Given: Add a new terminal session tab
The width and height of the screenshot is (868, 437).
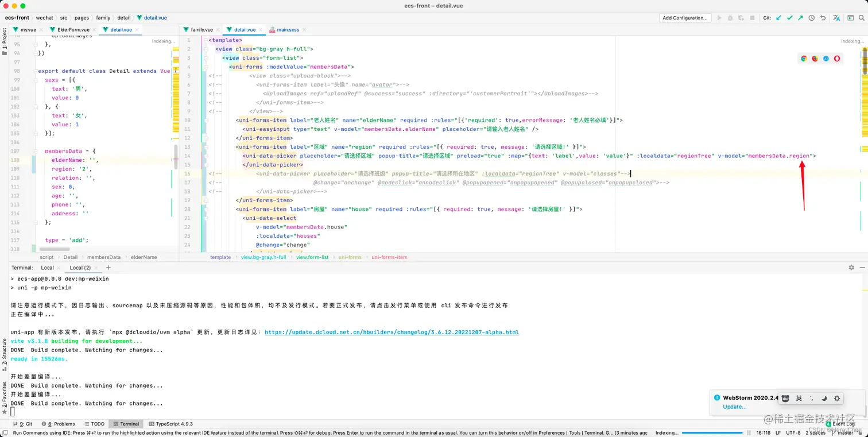Looking at the screenshot, I should pyautogui.click(x=108, y=268).
